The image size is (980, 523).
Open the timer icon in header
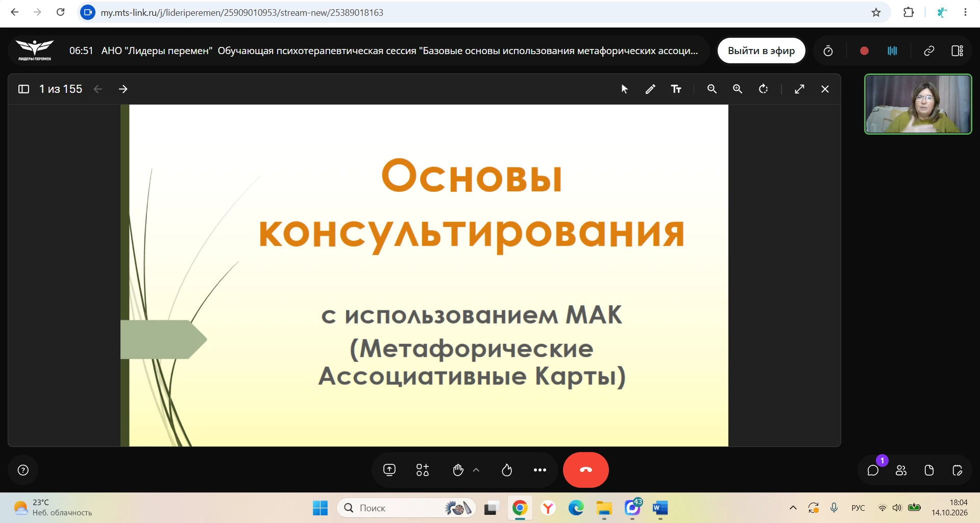click(x=828, y=51)
